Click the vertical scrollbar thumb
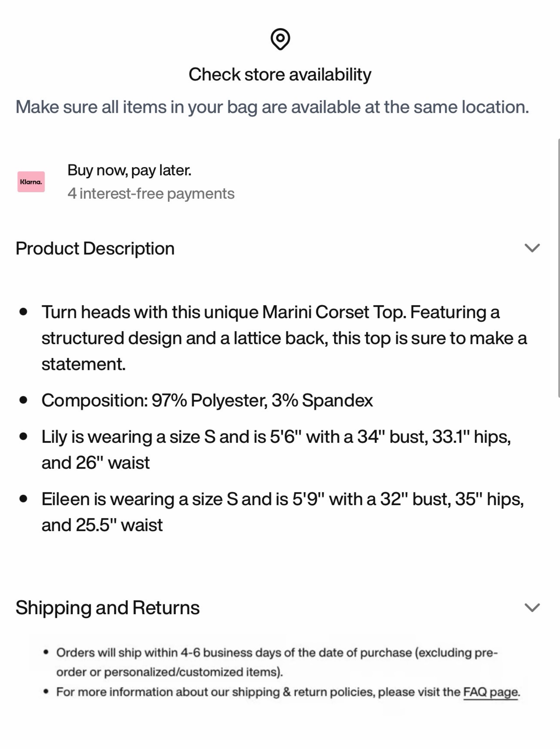Image resolution: width=560 pixels, height=749 pixels. 558,268
